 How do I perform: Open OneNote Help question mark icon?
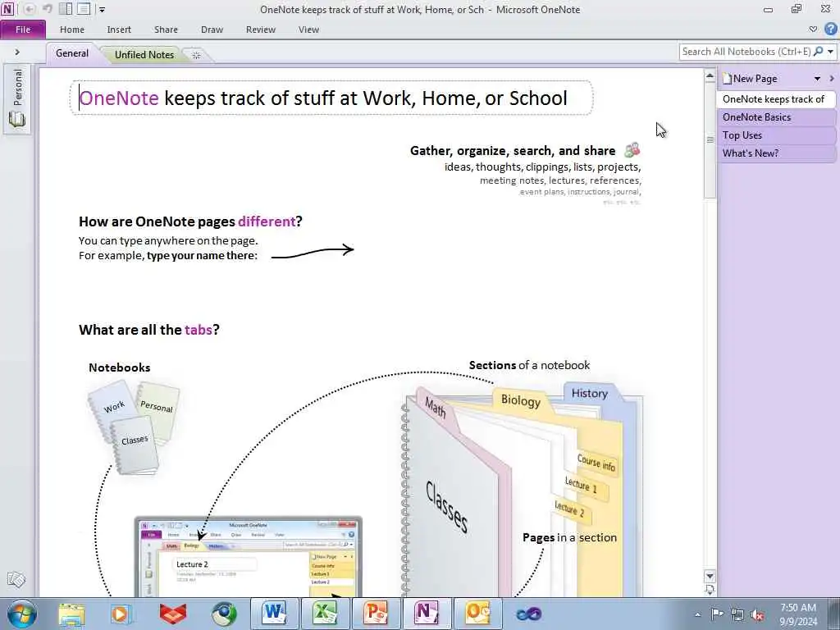tap(830, 29)
